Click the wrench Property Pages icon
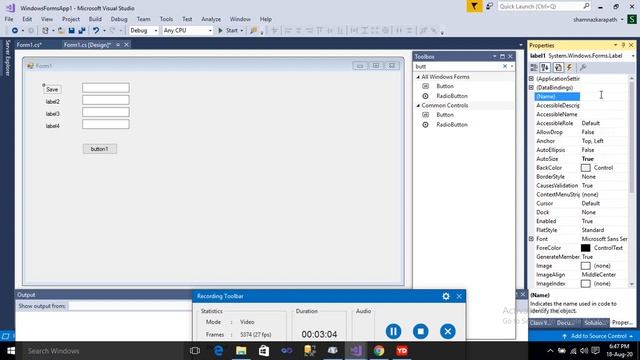The width and height of the screenshot is (640, 360). point(583,68)
